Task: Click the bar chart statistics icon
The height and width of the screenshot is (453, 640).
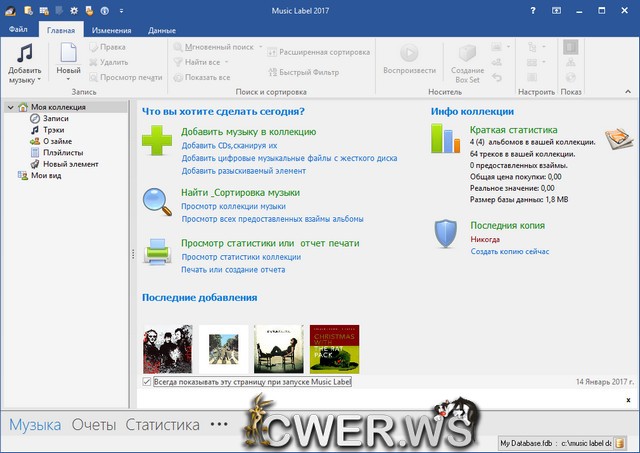Action: 446,139
